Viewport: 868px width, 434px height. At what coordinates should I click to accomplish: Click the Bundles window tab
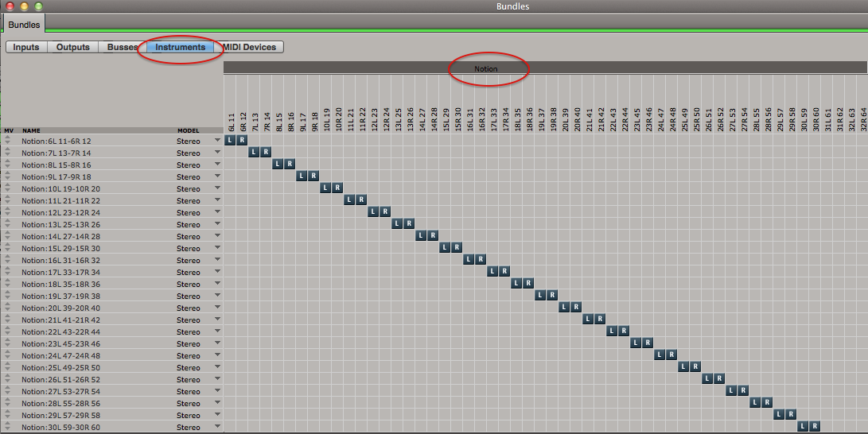coord(24,25)
